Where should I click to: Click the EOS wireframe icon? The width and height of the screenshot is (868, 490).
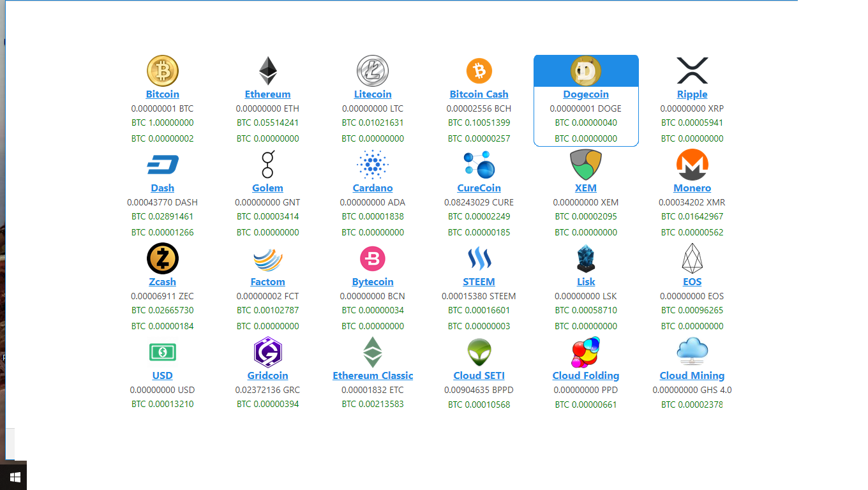pos(692,258)
